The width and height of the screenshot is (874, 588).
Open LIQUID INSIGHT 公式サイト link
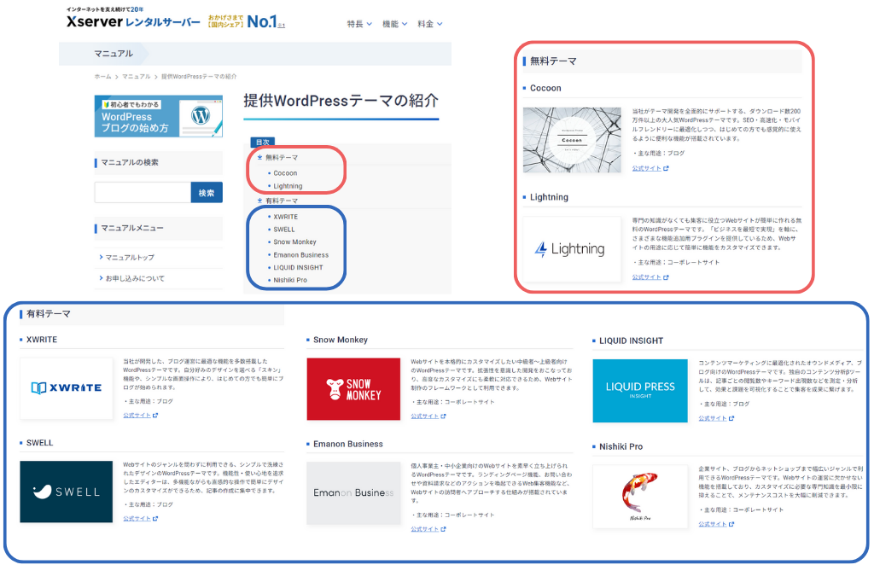[x=716, y=418]
